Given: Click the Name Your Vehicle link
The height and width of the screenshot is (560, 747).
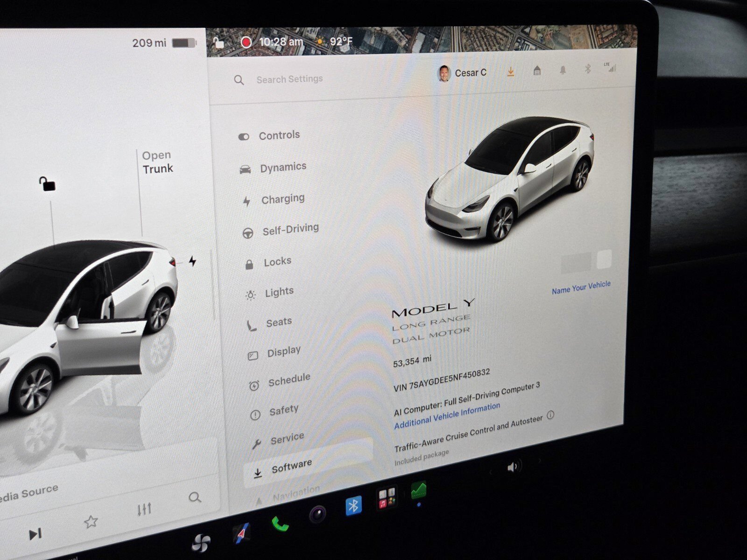Looking at the screenshot, I should coord(581,287).
